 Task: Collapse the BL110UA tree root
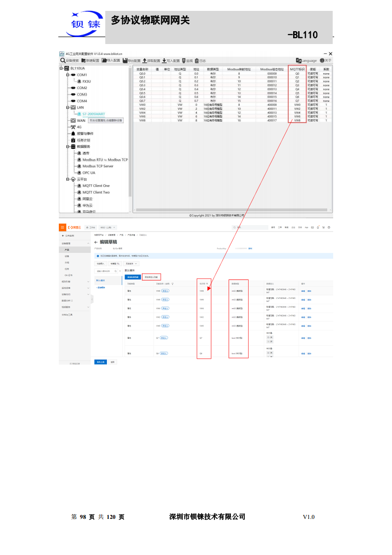(x=61, y=68)
